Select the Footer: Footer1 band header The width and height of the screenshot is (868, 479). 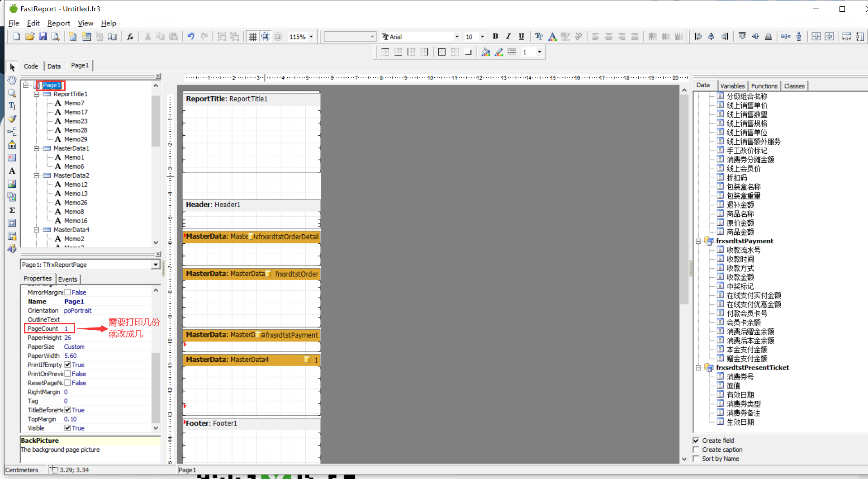pos(251,423)
